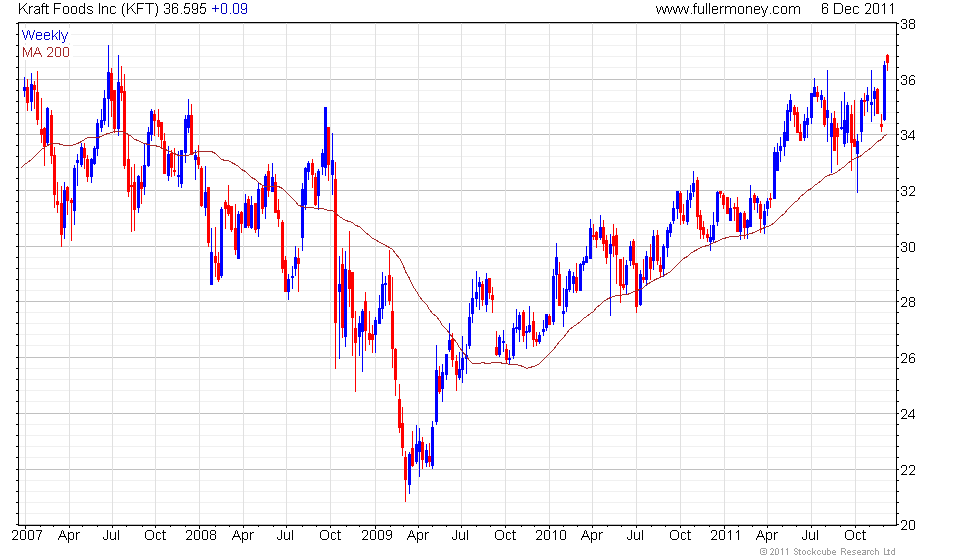Screen dimensions: 980x560
Task: Click the Kraft Foods Inc (KFT) chart title
Action: [89, 9]
